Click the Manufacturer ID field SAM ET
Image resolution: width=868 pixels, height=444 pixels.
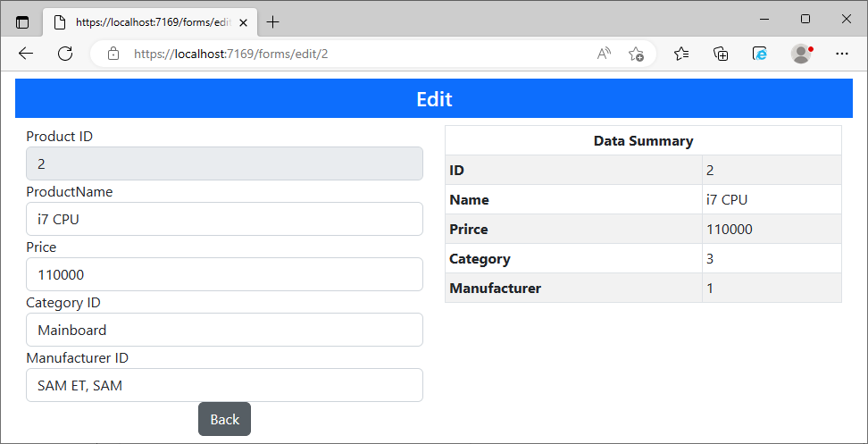click(225, 385)
